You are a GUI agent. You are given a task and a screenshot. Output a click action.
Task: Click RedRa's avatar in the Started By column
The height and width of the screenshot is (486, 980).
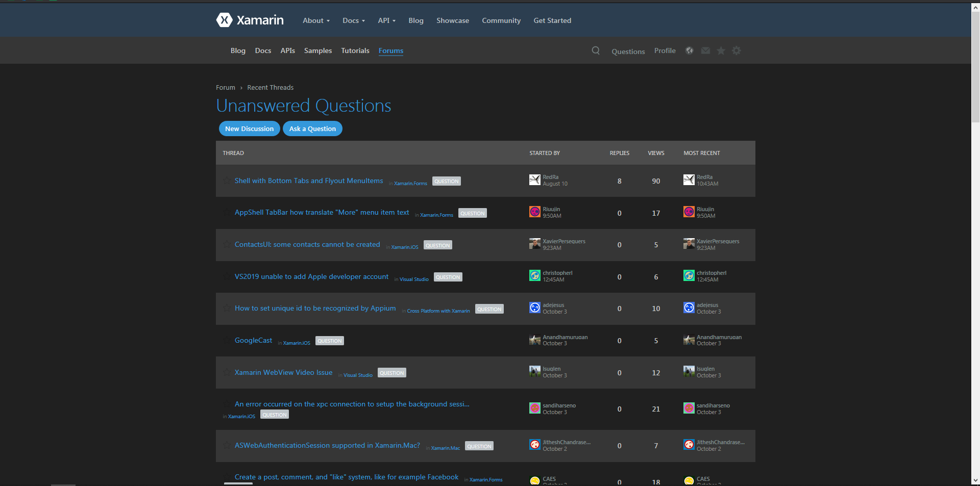535,180
